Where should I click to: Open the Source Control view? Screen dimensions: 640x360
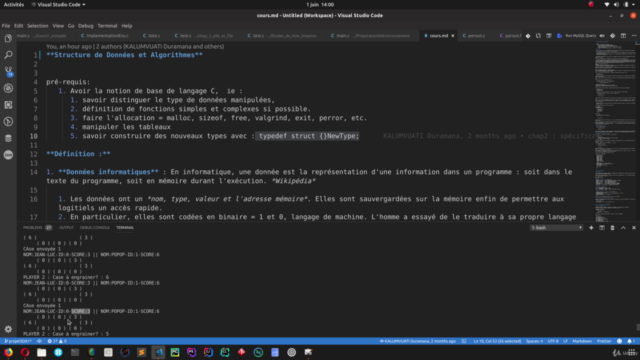pos(8,72)
